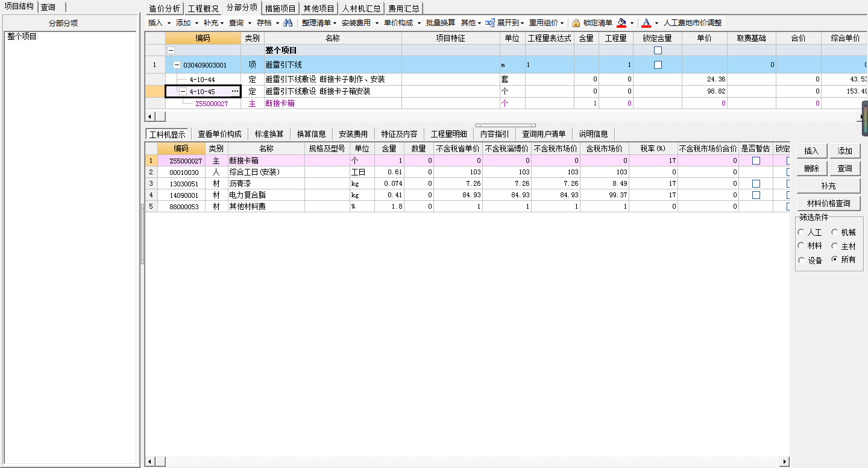Open the 换算信息 lower tab
This screenshot has height=468, width=868.
pyautogui.click(x=311, y=134)
